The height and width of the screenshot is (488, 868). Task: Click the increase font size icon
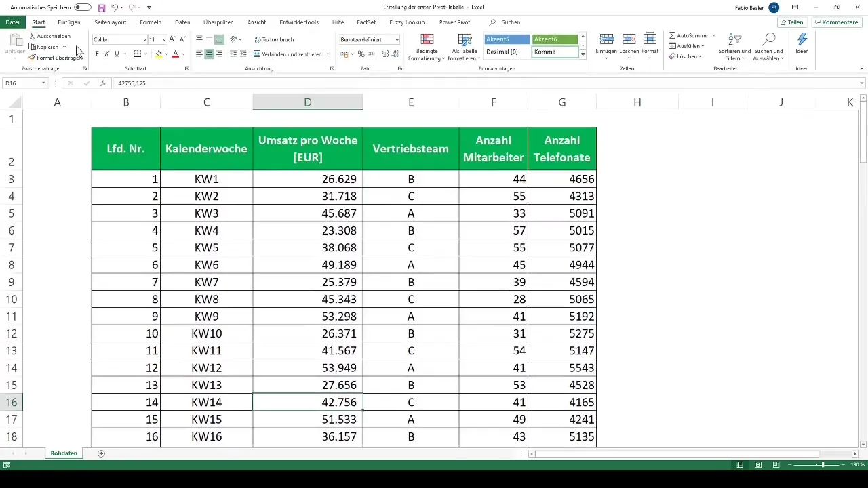point(172,40)
